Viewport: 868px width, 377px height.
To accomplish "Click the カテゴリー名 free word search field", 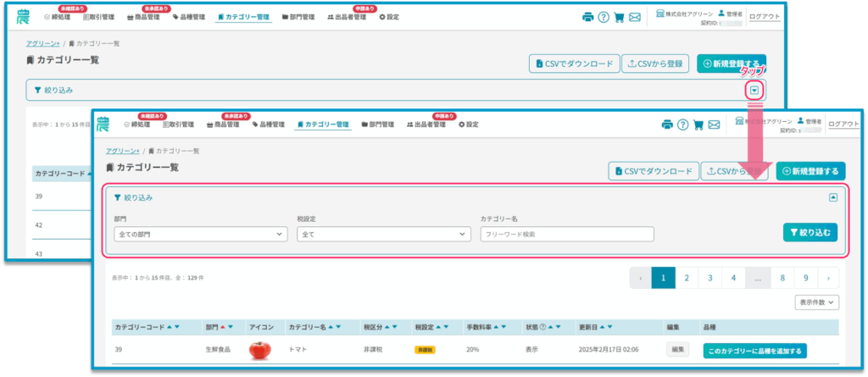I will (x=567, y=234).
